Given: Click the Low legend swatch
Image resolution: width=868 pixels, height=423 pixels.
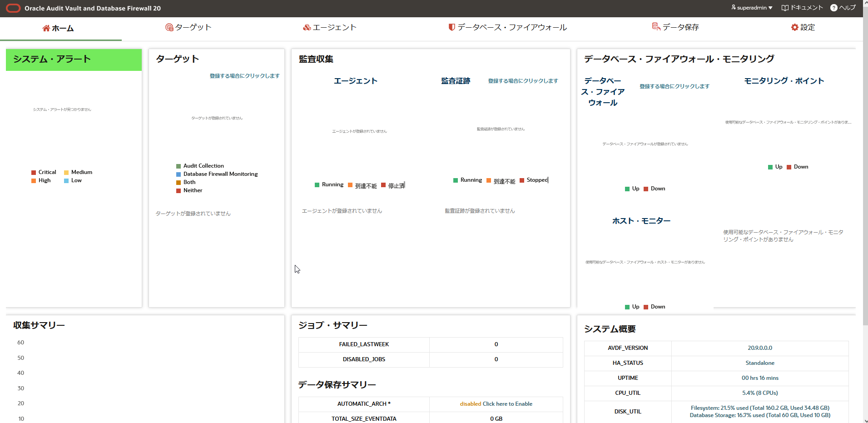Looking at the screenshot, I should [x=66, y=181].
